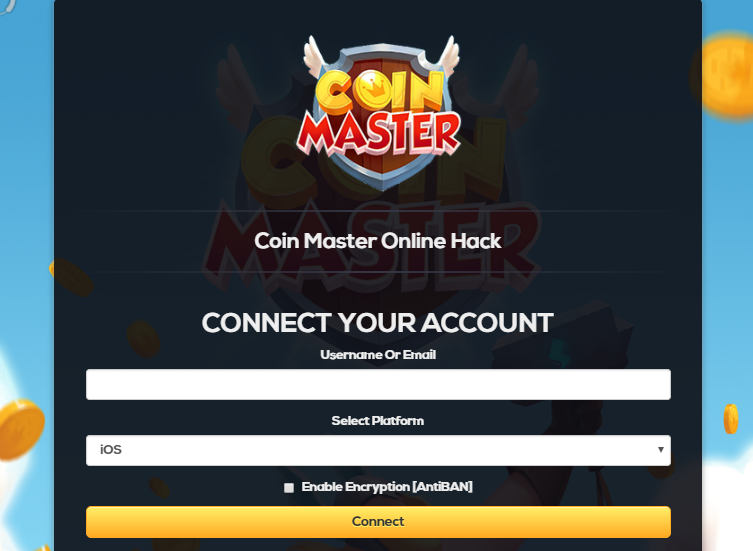Click the red MASTER text in logo
The width and height of the screenshot is (753, 551).
[378, 133]
